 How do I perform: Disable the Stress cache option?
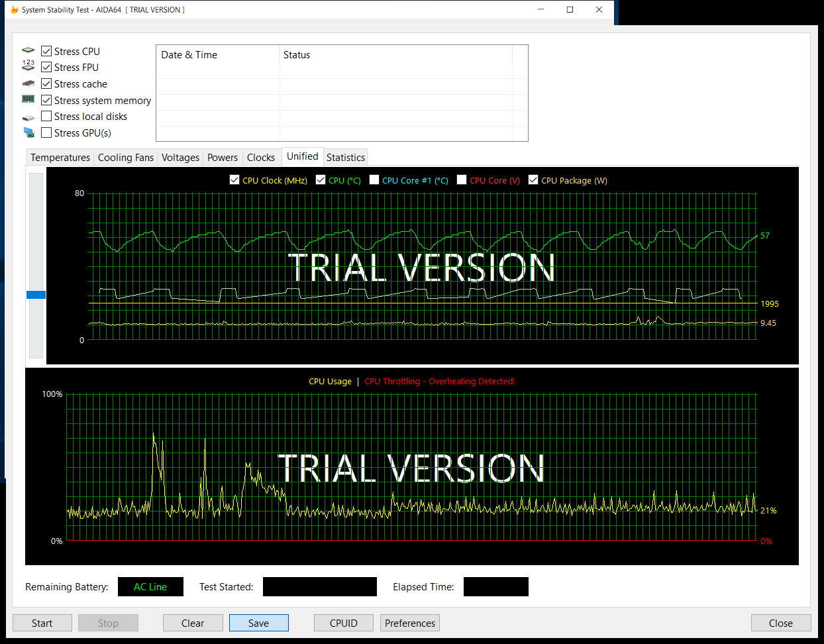coord(46,83)
